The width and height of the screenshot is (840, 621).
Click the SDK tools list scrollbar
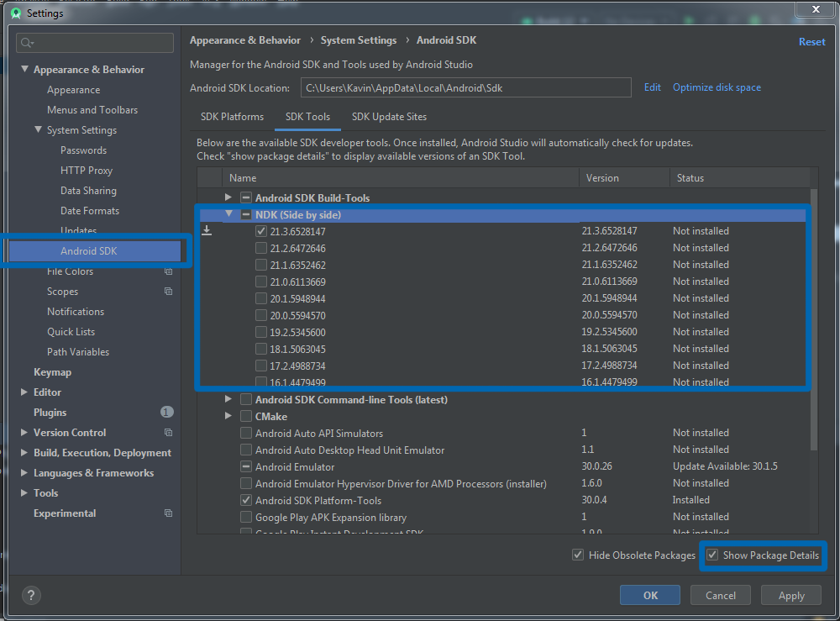click(x=814, y=319)
